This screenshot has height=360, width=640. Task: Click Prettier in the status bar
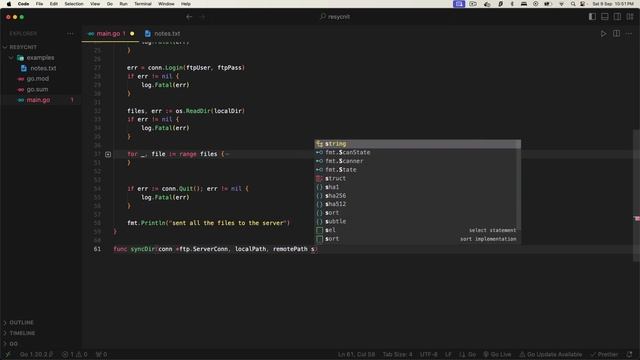coord(604,354)
